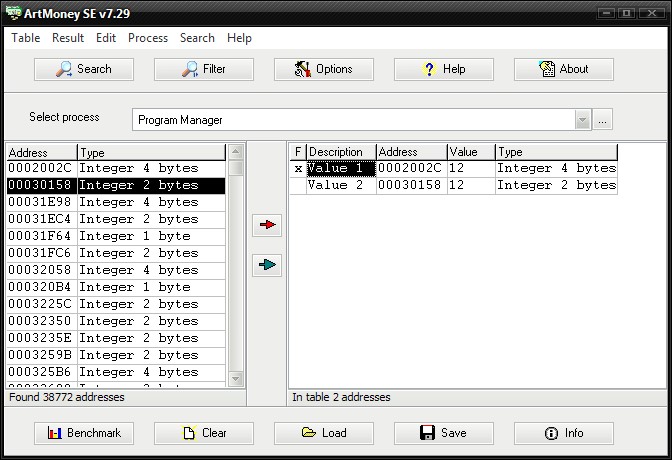672x460 pixels.
Task: Select Value 2 description cell
Action: tap(341, 186)
